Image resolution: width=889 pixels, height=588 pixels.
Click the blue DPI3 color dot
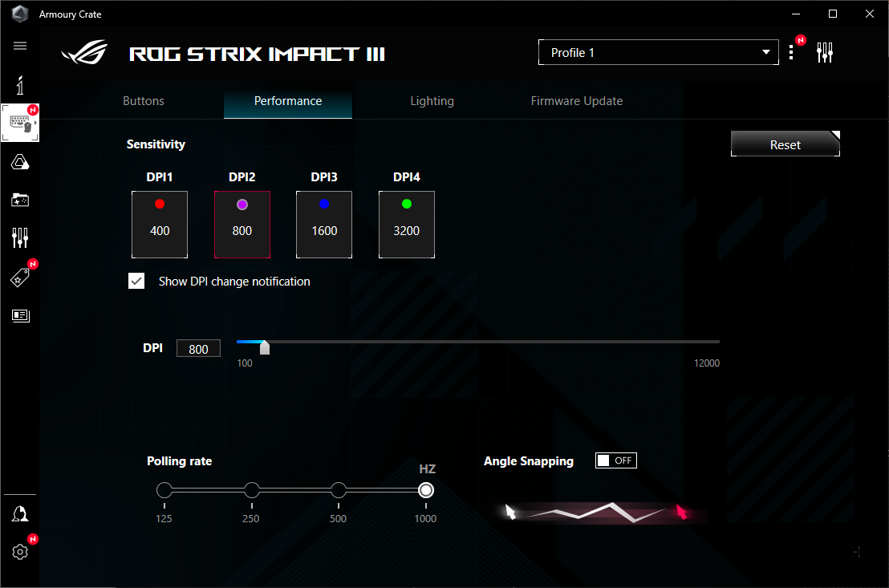(324, 204)
